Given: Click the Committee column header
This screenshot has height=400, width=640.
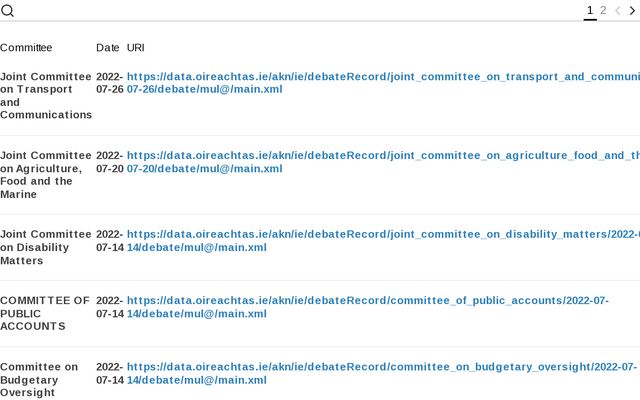Looking at the screenshot, I should [x=26, y=48].
